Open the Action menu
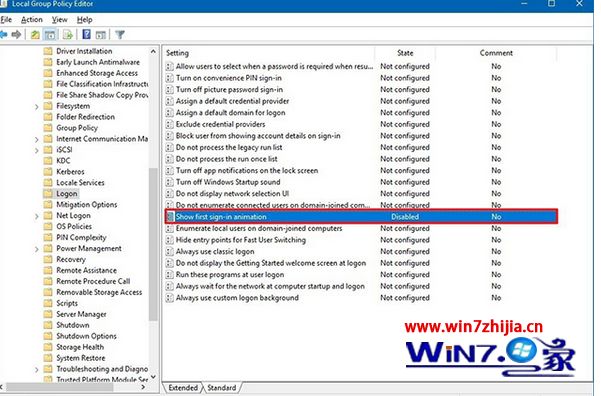This screenshot has height=396, width=601. pos(32,20)
